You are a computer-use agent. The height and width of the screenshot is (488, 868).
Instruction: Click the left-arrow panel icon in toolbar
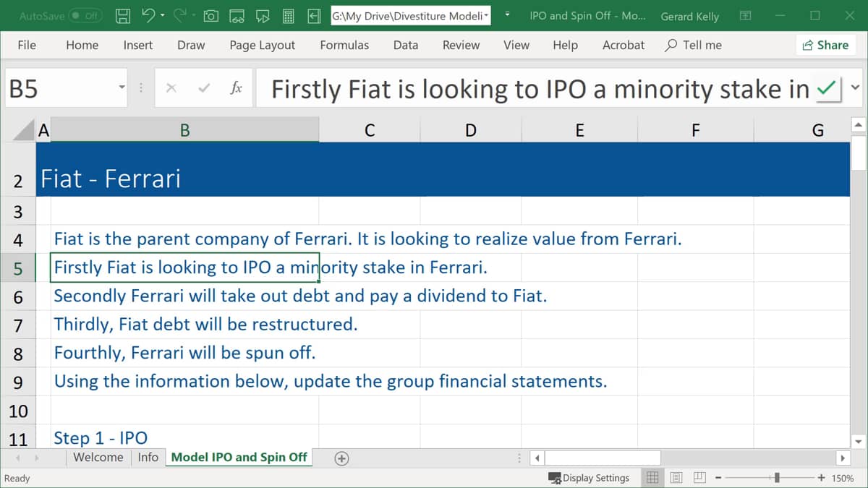point(313,15)
